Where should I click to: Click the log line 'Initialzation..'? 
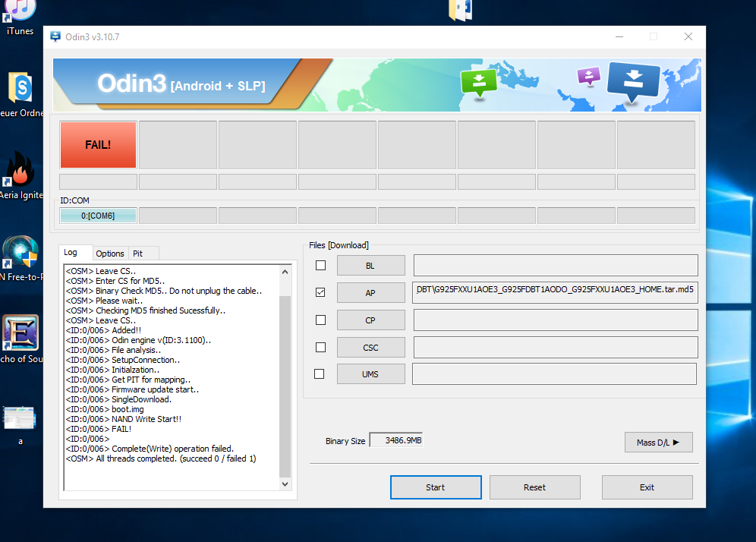112,370
